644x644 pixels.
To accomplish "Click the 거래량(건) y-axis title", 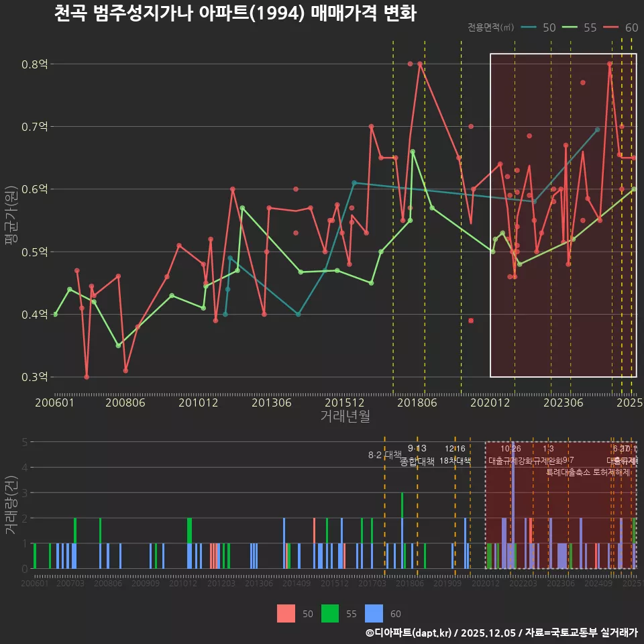I will 11,504.
